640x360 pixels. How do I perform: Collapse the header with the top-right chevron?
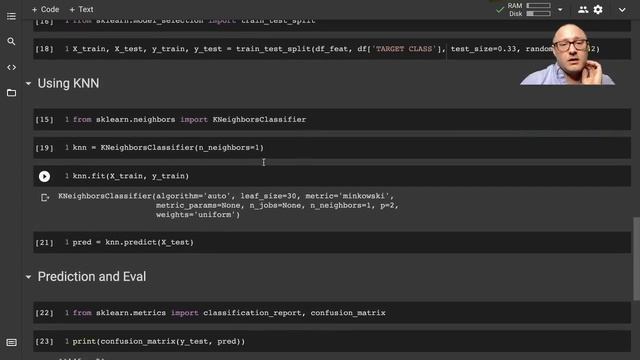click(x=622, y=10)
